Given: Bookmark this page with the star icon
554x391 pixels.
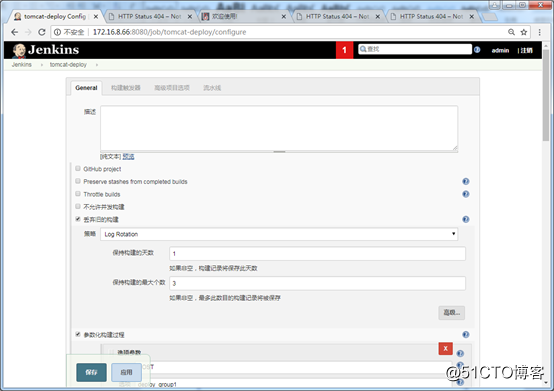Looking at the screenshot, I should click(524, 32).
